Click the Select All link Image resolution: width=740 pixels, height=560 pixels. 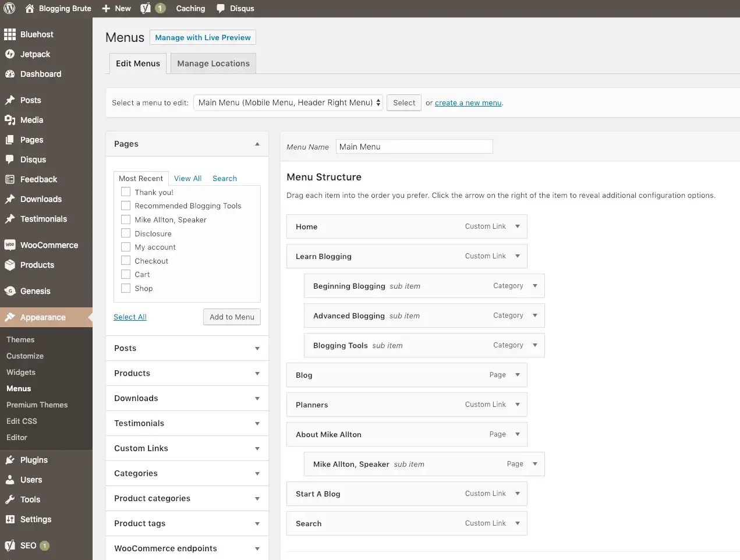click(x=130, y=317)
